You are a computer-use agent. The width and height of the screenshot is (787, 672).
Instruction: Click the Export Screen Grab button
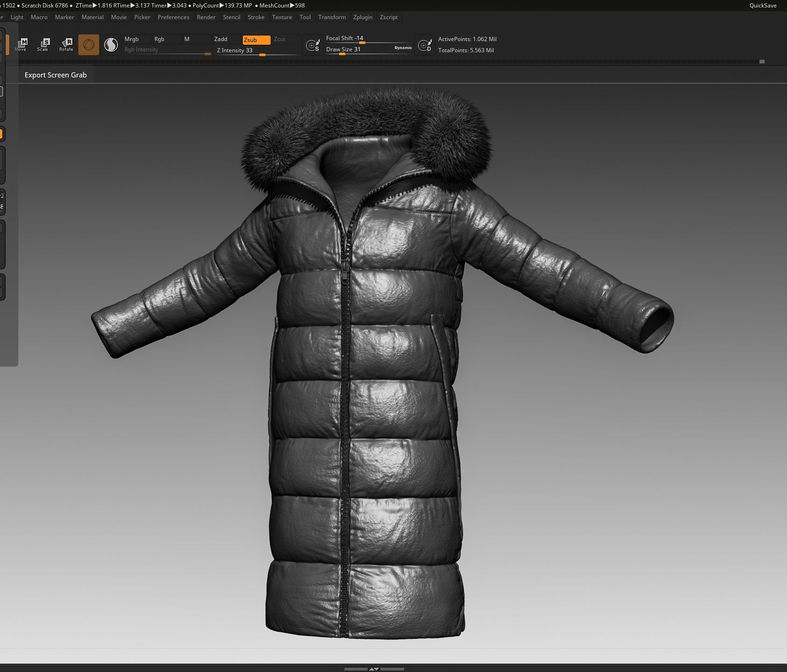tap(56, 75)
